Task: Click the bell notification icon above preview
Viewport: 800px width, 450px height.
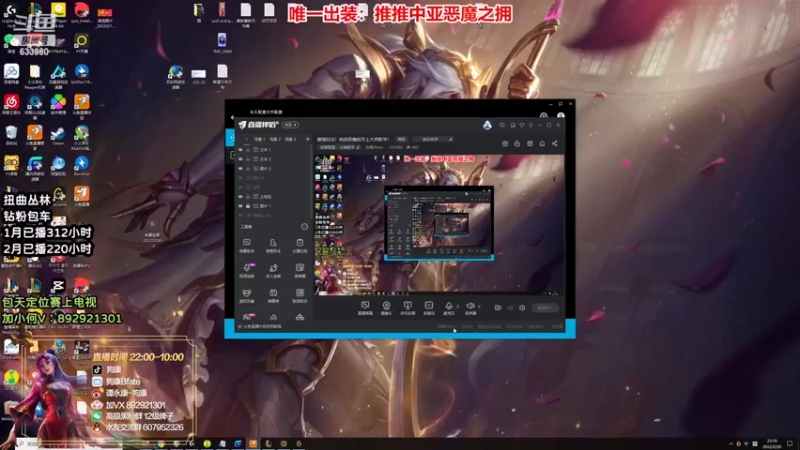Action: point(542,143)
